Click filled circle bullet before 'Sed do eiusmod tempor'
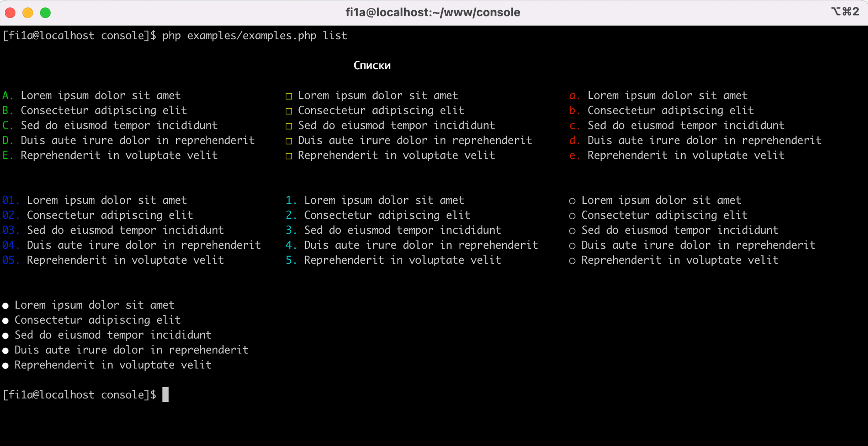 5,336
